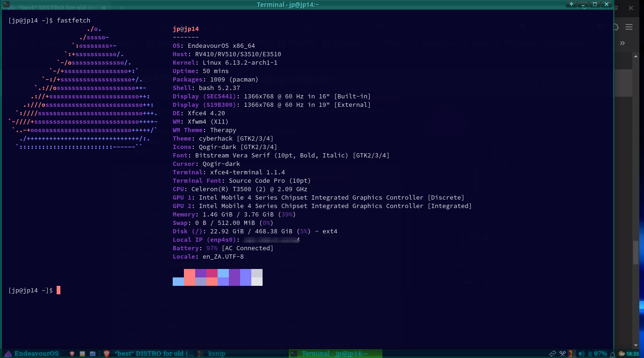The height and width of the screenshot is (358, 644).
Task: Click the text 'bash 5.2.37'
Action: 220,88
